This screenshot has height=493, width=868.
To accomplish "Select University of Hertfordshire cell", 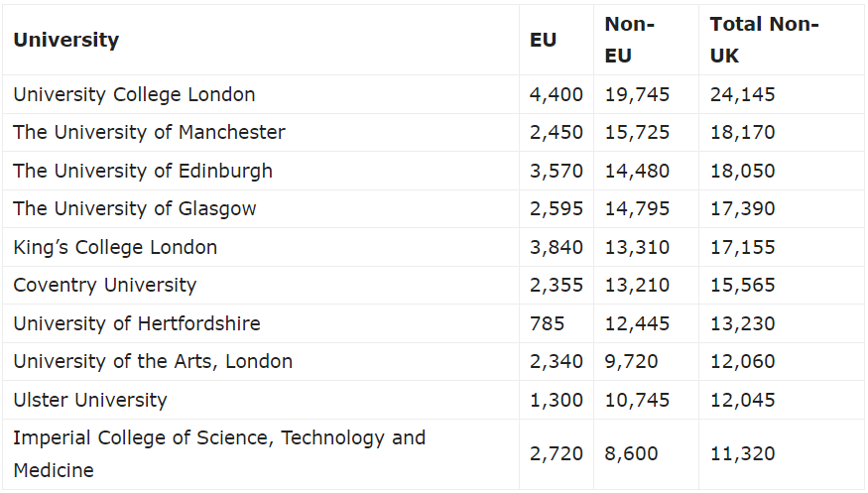I will [x=137, y=323].
